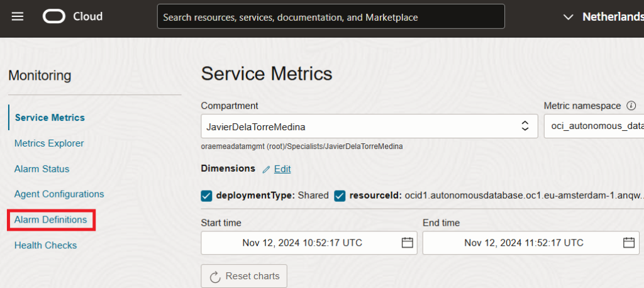
Task: Open the Metric namespace dropdown
Action: pos(593,126)
